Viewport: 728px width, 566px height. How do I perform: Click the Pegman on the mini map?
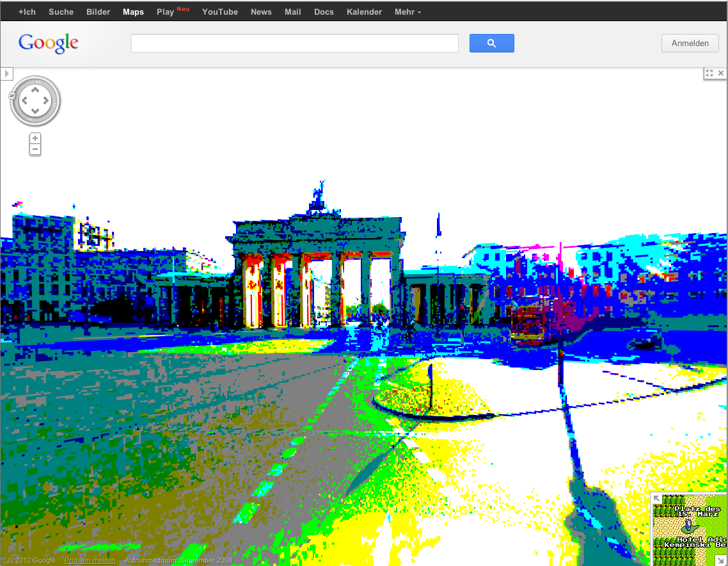[689, 526]
